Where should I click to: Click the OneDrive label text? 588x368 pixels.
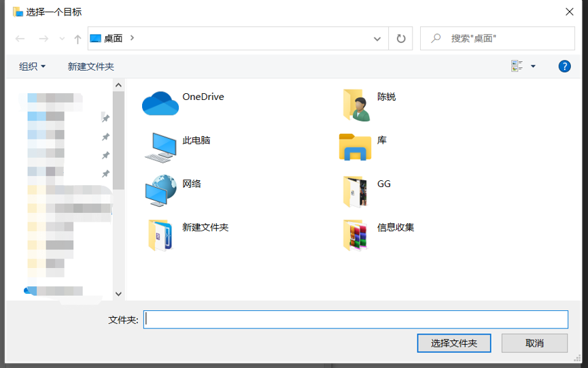click(x=203, y=97)
